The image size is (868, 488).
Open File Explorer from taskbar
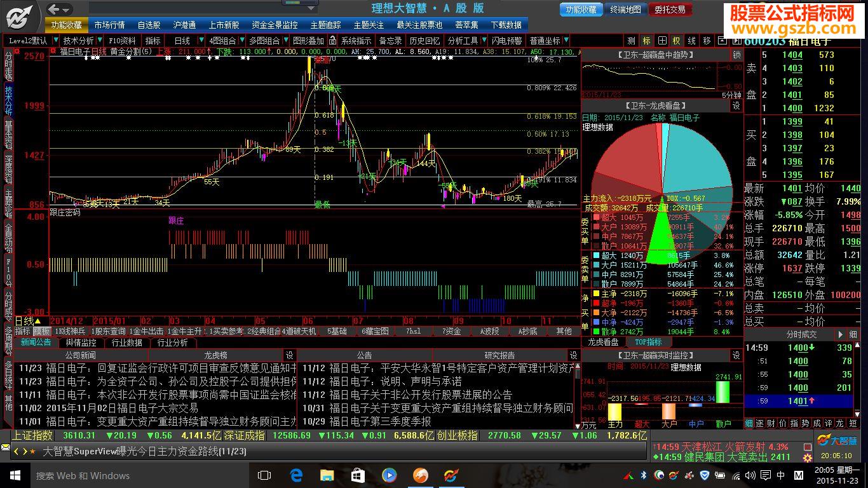pos(327,475)
